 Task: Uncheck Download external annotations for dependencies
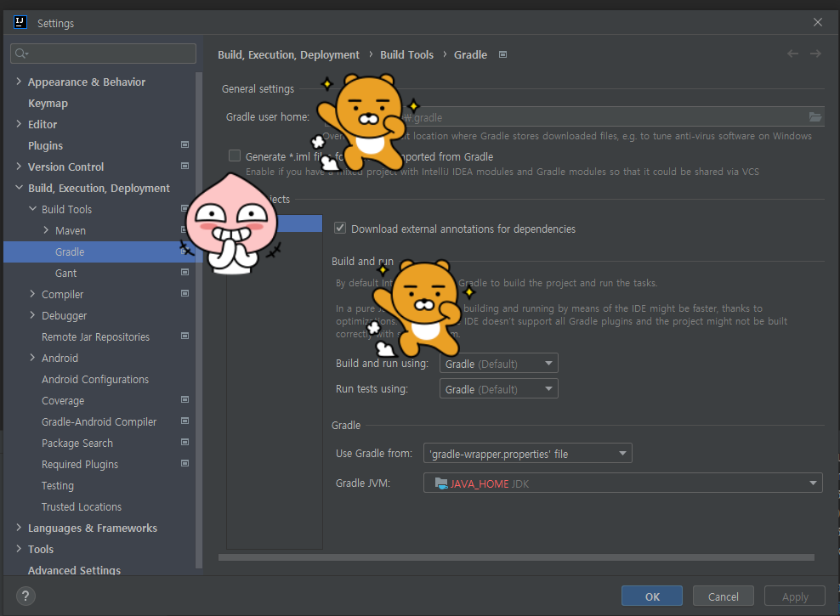[340, 228]
